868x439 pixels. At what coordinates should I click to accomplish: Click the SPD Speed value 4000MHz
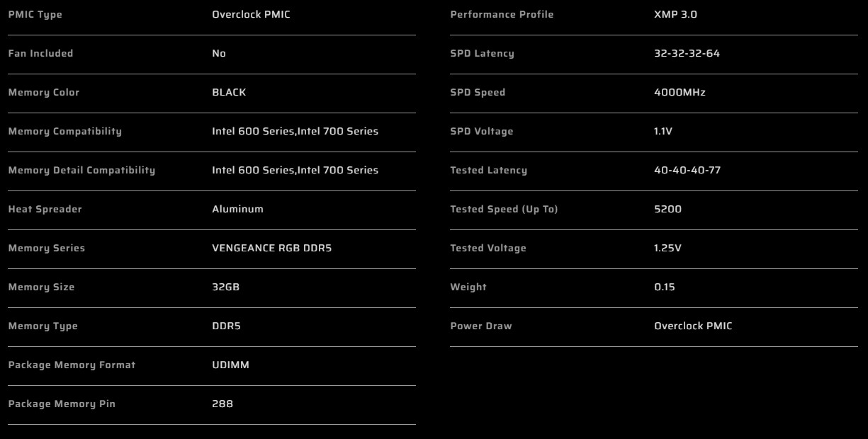[x=680, y=93]
